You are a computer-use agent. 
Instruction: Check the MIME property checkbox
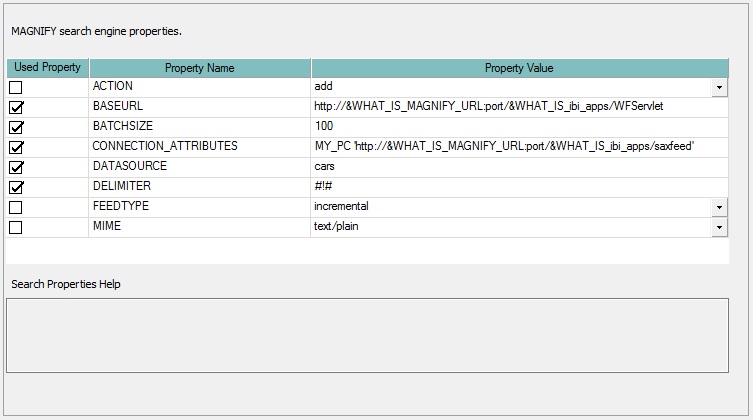coord(16,228)
